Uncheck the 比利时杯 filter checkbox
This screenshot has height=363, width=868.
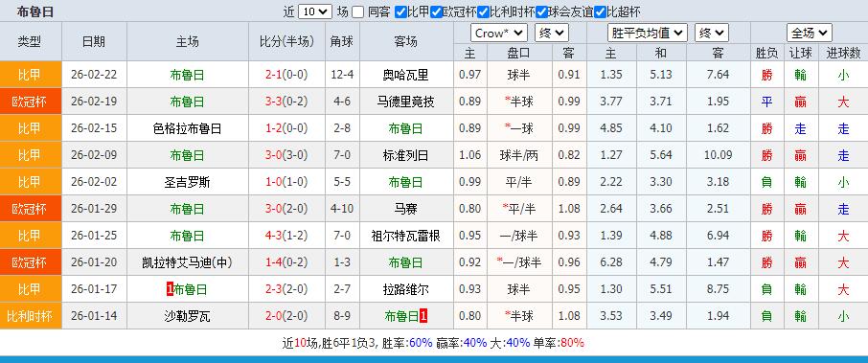[x=483, y=11]
